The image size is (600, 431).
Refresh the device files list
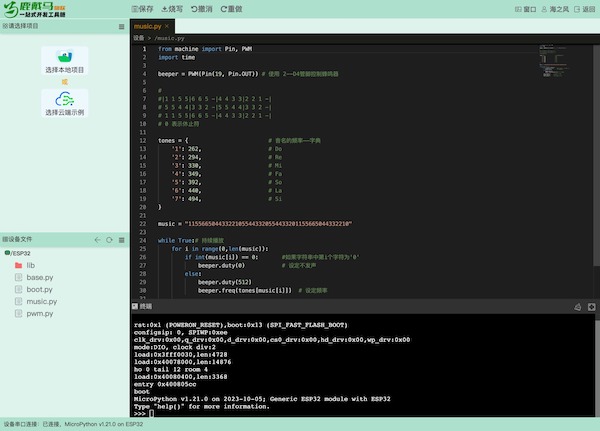coord(108,240)
